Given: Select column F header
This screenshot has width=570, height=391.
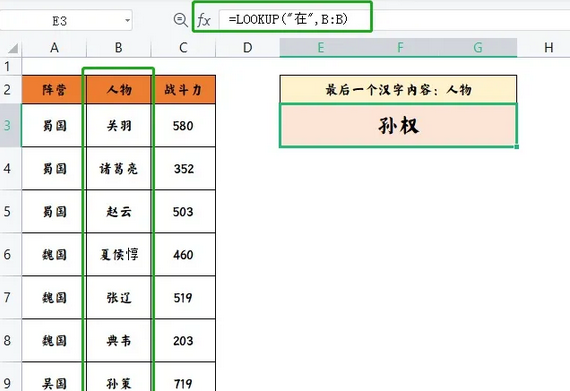Looking at the screenshot, I should pyautogui.click(x=400, y=48).
